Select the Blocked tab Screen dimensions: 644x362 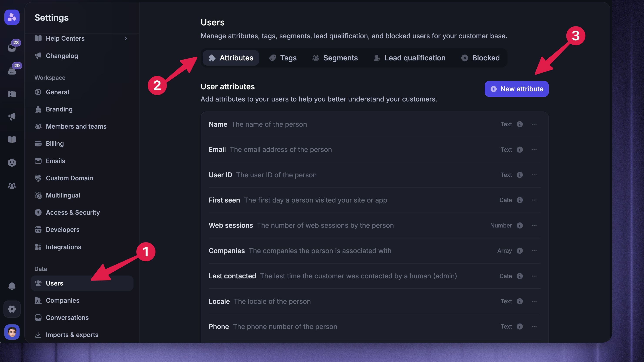[x=480, y=58]
